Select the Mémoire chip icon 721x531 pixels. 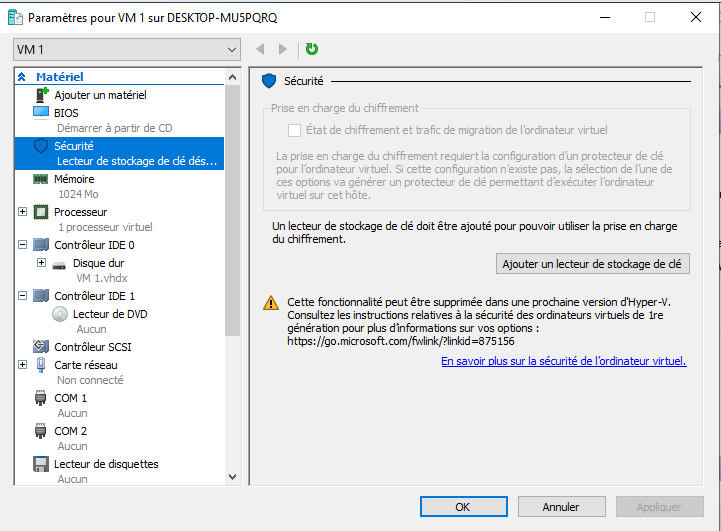pos(41,179)
